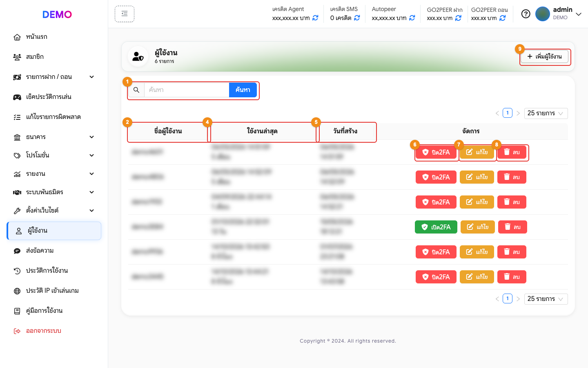Select page 1 in the pagination below the table
Viewport: 588px width, 368px height.
point(508,298)
